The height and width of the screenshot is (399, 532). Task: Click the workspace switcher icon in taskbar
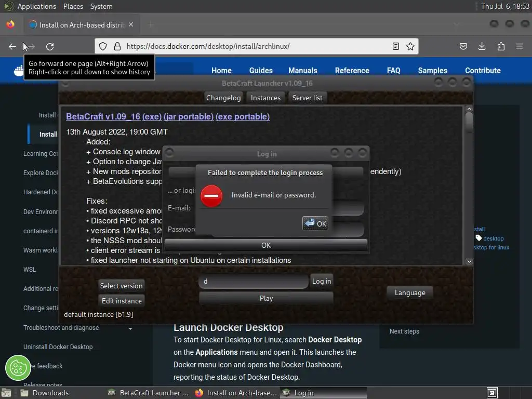tap(492, 393)
